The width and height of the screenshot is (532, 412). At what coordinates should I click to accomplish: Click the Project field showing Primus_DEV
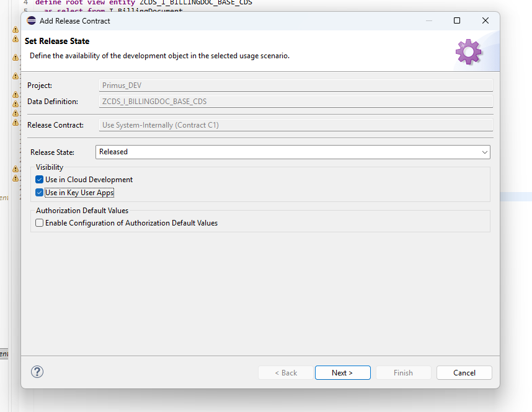point(296,85)
